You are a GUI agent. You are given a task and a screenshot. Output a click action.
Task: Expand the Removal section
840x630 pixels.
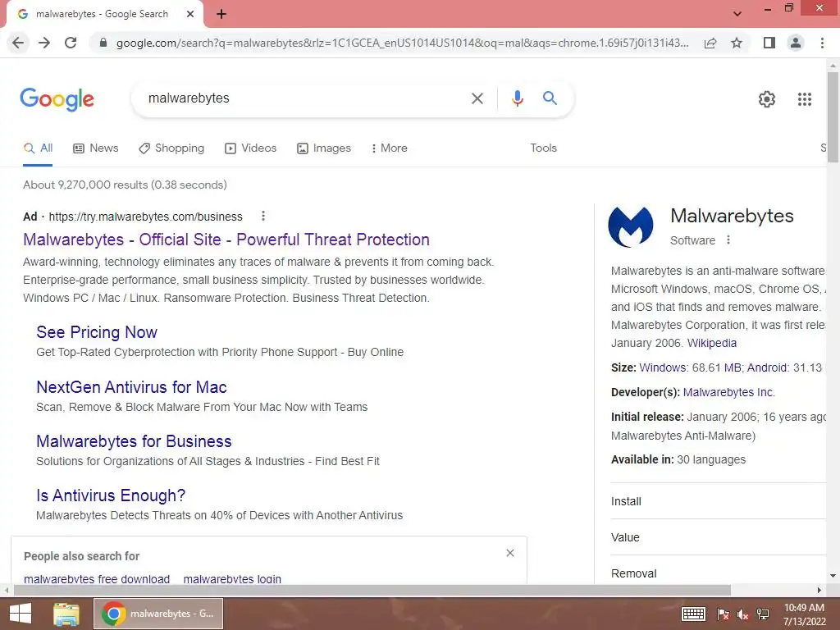(x=719, y=573)
